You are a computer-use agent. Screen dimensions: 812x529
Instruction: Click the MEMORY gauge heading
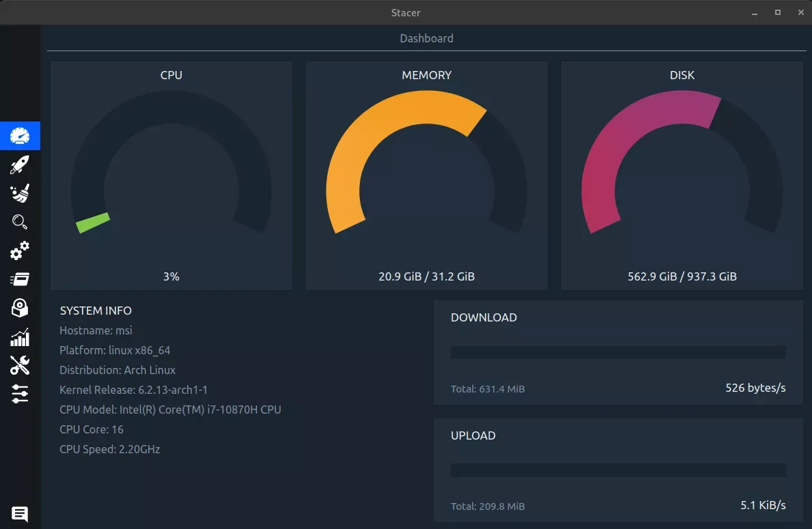[427, 75]
